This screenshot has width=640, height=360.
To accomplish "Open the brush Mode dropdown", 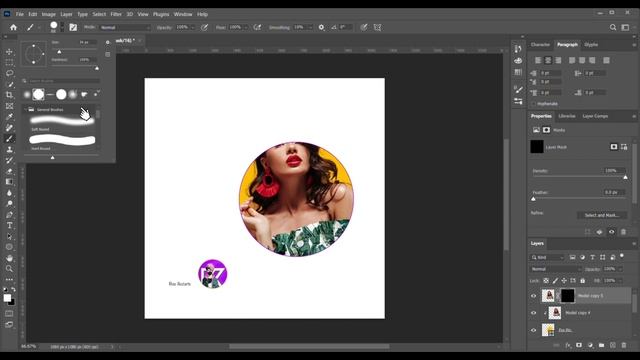I will pos(125,27).
